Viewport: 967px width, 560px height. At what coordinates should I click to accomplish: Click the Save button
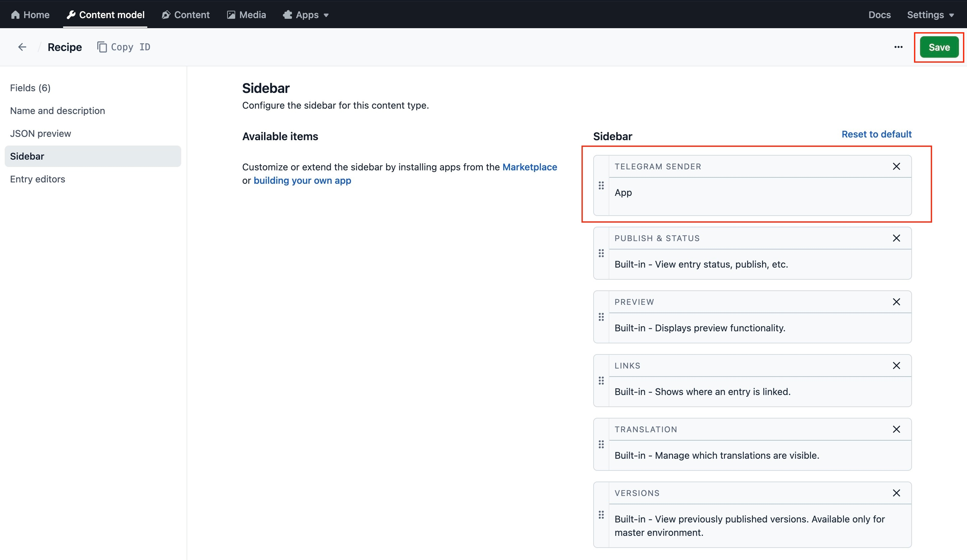pyautogui.click(x=938, y=47)
